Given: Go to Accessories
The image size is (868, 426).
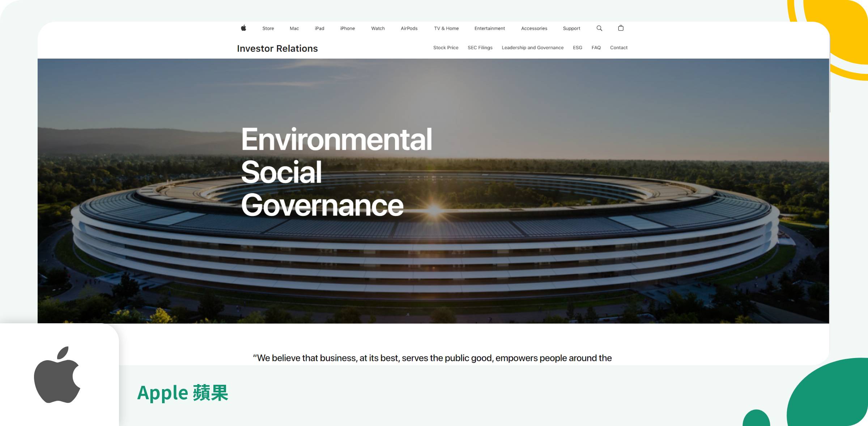Looking at the screenshot, I should [534, 29].
